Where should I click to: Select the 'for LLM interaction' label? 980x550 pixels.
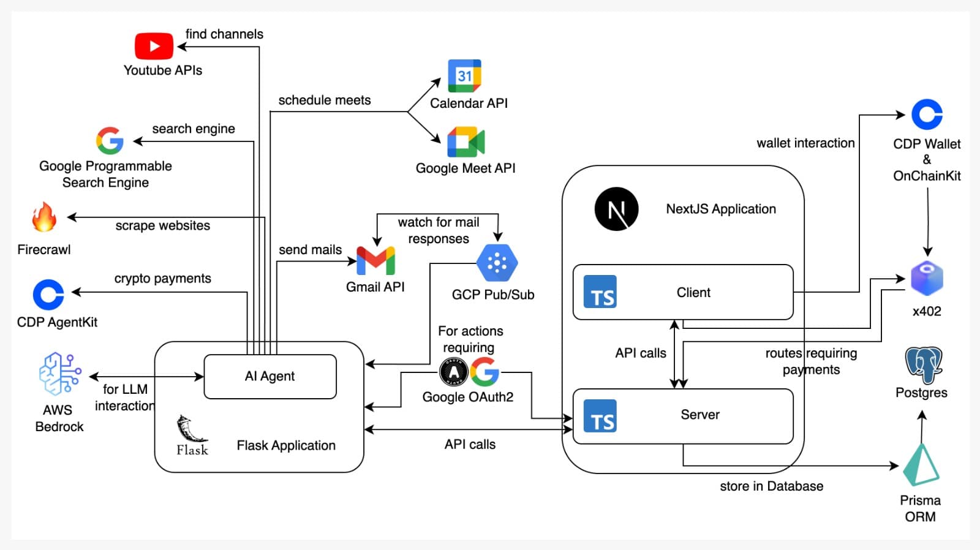(125, 397)
